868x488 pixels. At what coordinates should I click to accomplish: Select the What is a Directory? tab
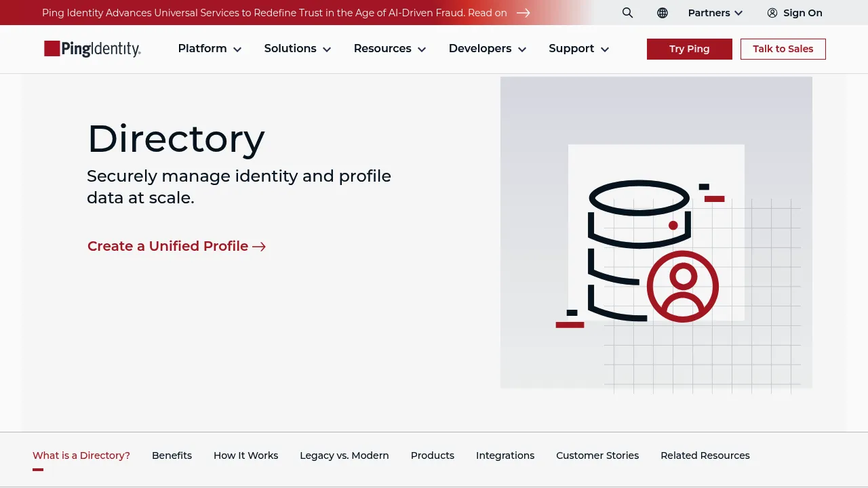click(x=81, y=455)
